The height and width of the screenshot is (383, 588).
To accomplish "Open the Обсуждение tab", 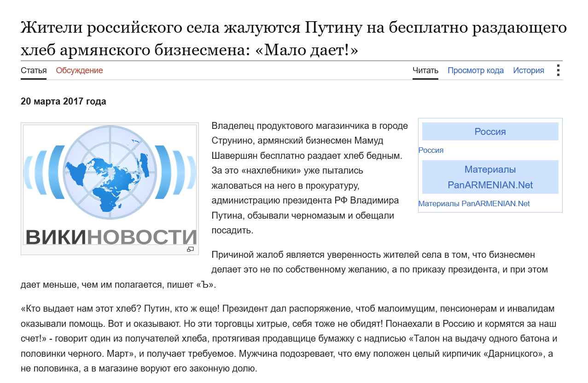I will pyautogui.click(x=79, y=70).
